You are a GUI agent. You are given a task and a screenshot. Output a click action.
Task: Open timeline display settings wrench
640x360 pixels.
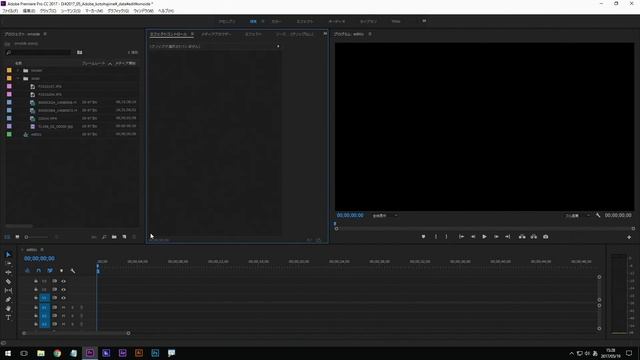(73, 271)
